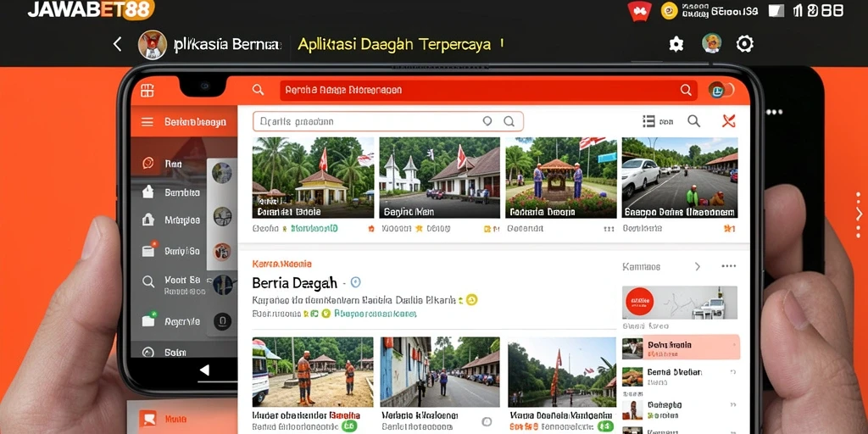
Task: Tap the blue circle icon beside Bertia Daegah
Action: (x=355, y=282)
